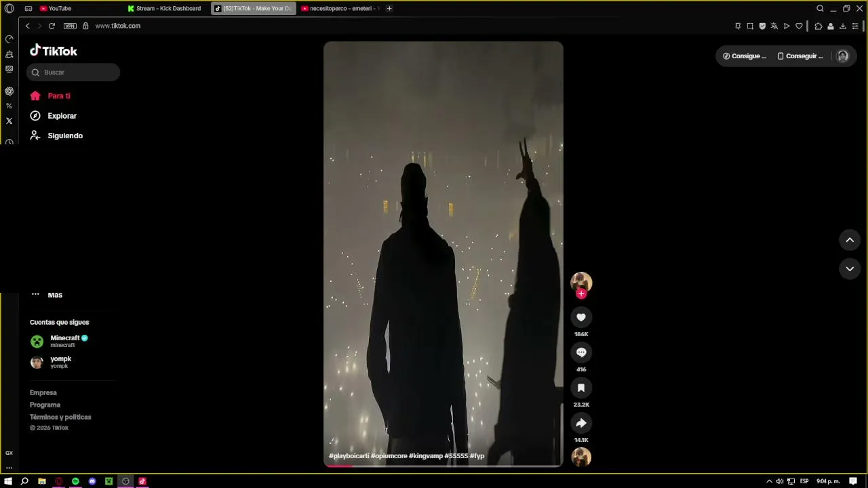Screen dimensions: 868x488
Task: Open the ad blocker shield settings
Action: tap(762, 26)
